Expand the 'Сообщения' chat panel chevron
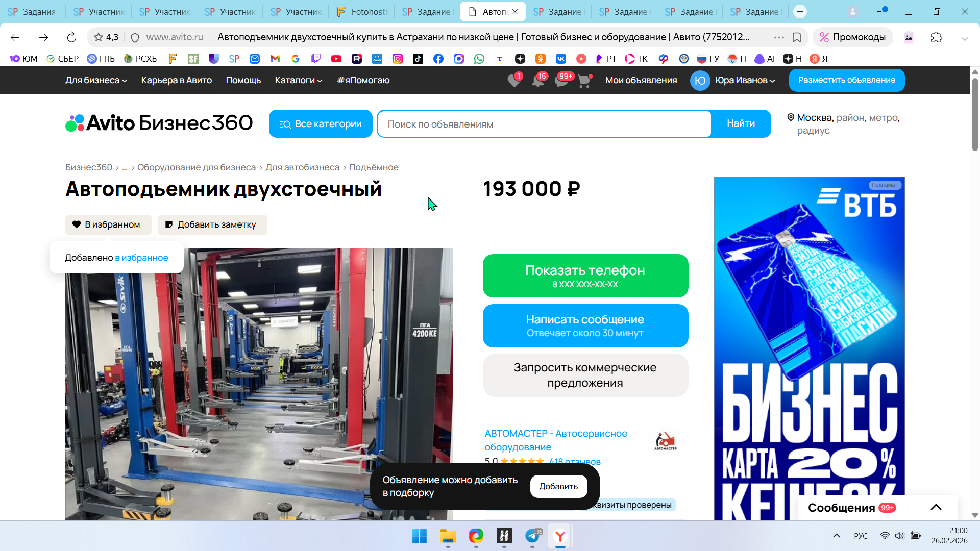The width and height of the screenshot is (980, 551). (936, 507)
